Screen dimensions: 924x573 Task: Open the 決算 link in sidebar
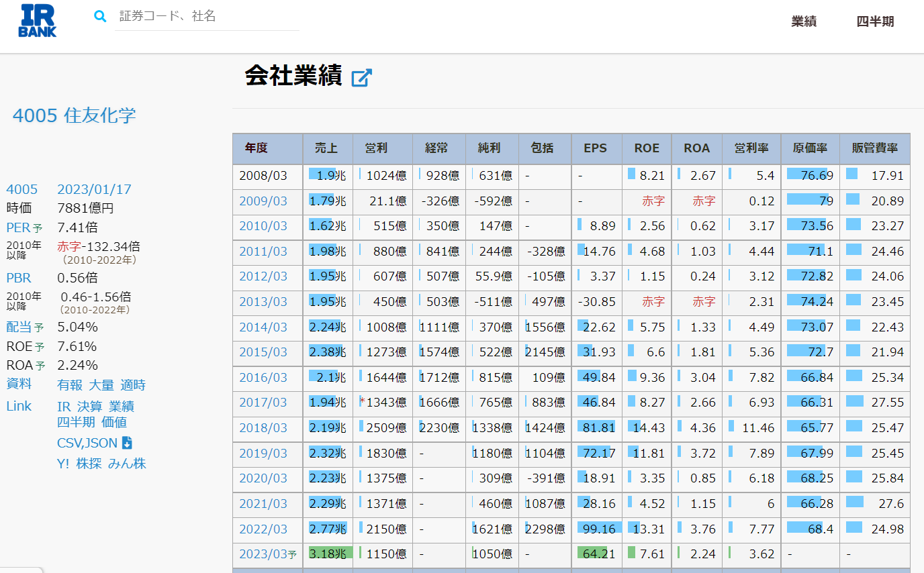90,407
